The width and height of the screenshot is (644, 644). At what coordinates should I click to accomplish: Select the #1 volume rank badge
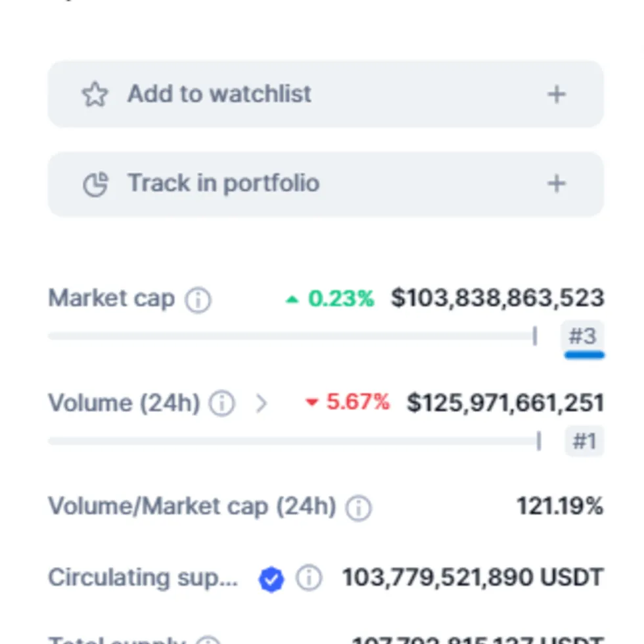click(x=584, y=441)
